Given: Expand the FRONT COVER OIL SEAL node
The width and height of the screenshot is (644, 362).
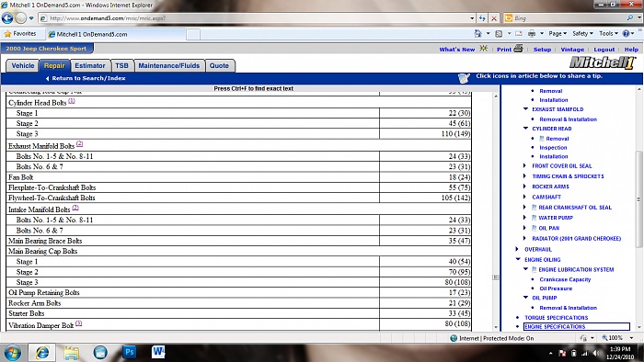Looking at the screenshot, I should 524,165.
